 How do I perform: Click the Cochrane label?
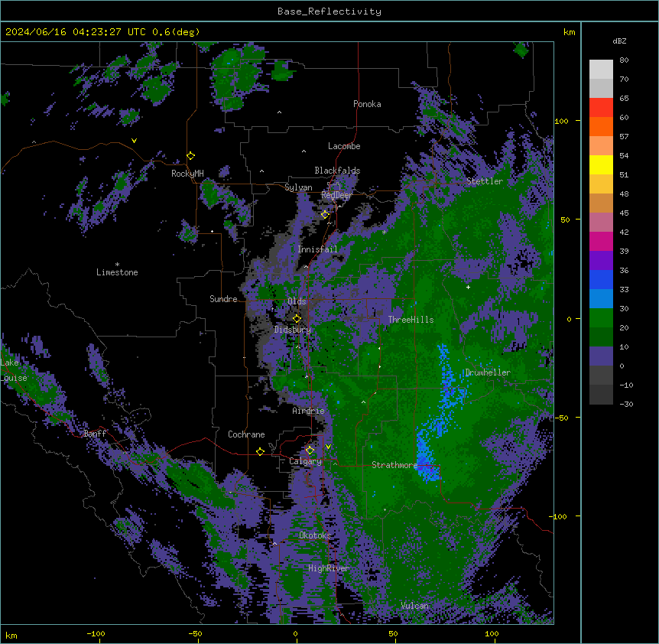pos(246,434)
